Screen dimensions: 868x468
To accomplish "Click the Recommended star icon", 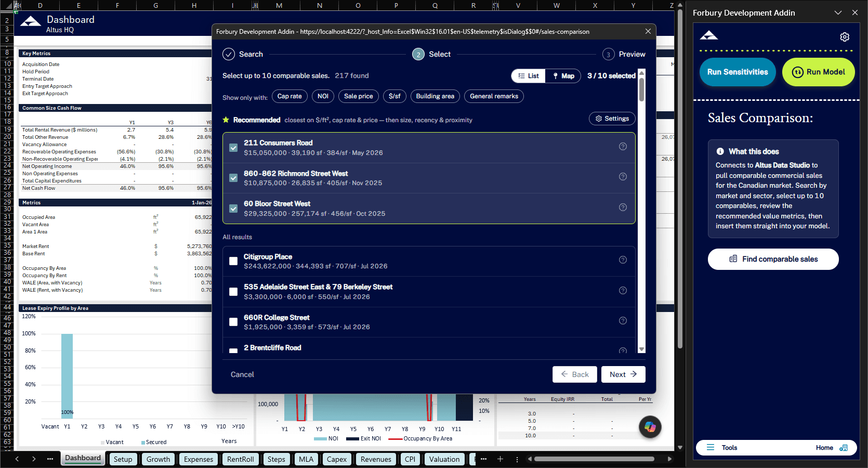I will pos(226,120).
